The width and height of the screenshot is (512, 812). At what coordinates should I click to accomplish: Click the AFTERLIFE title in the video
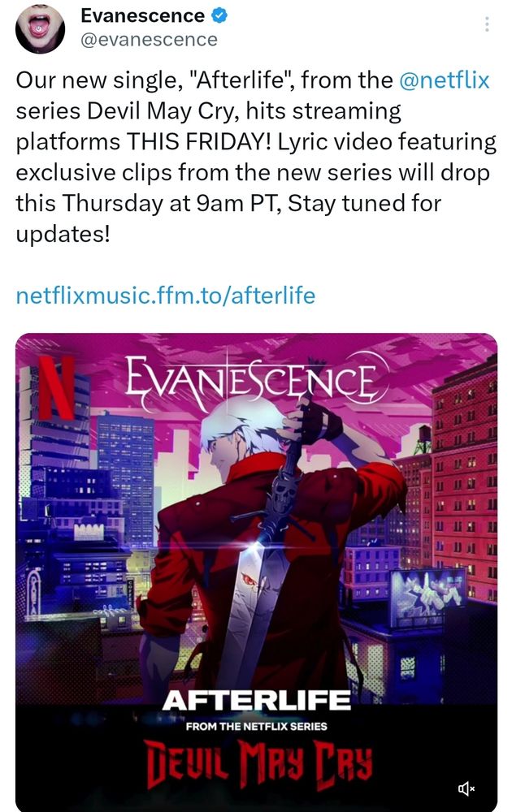coord(256,702)
